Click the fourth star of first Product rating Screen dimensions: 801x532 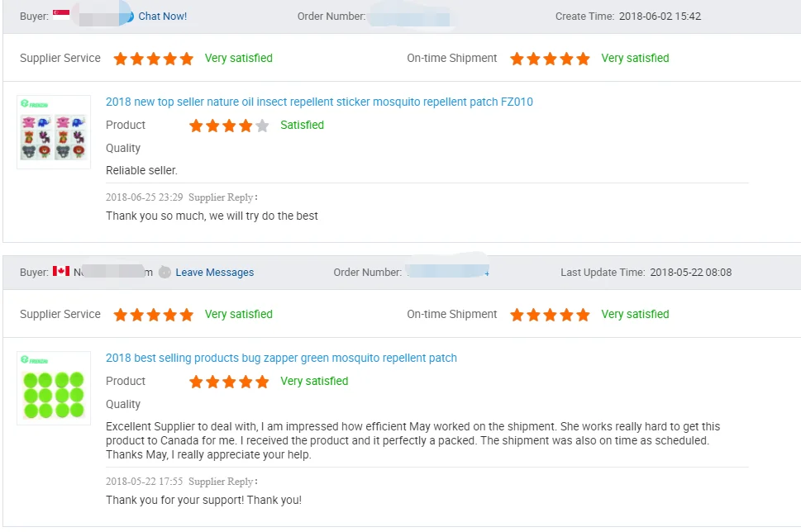(246, 126)
